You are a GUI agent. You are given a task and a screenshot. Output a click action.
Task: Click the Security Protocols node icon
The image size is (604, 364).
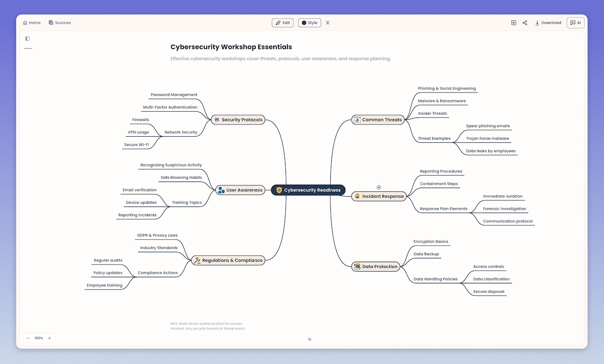217,120
